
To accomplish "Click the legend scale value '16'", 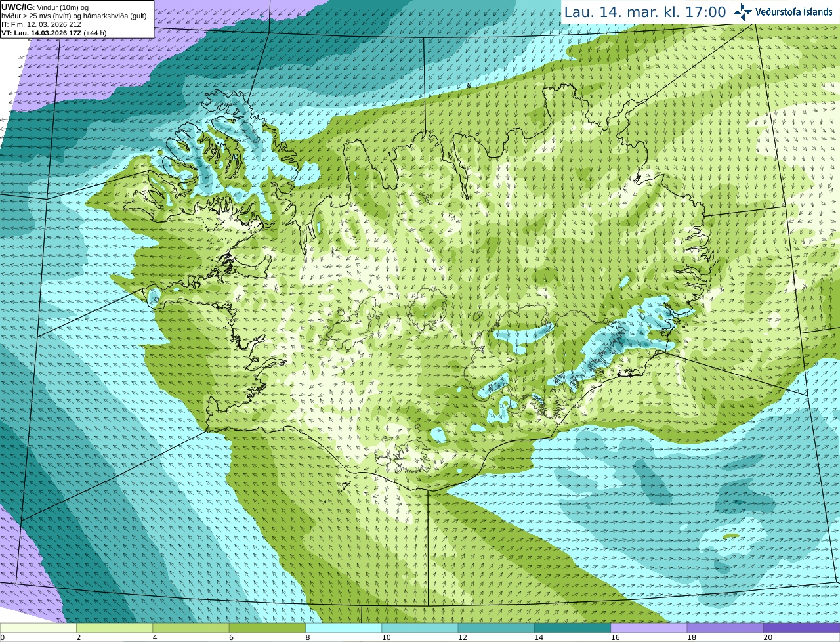I will (615, 637).
